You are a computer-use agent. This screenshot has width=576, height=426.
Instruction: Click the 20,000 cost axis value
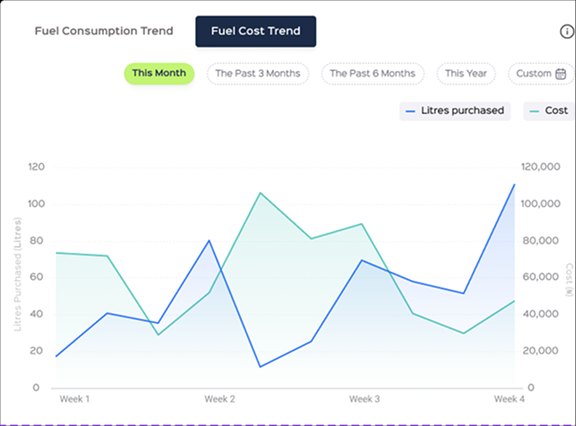click(x=540, y=351)
